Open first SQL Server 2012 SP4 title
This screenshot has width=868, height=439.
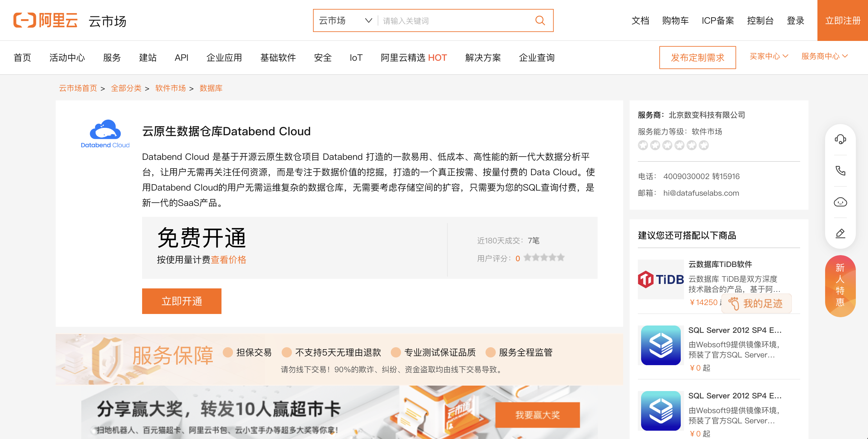(x=735, y=330)
